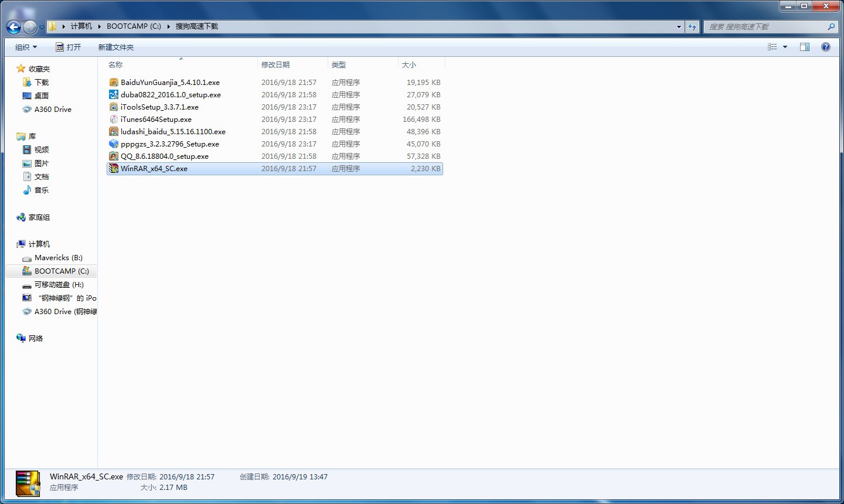Open A360 Drive under favorites
844x504 pixels.
(53, 110)
